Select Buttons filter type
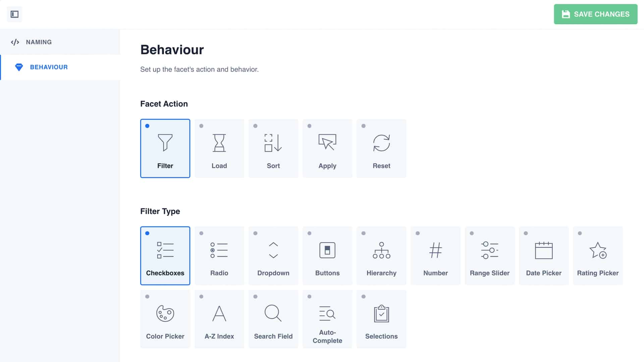 (x=327, y=256)
